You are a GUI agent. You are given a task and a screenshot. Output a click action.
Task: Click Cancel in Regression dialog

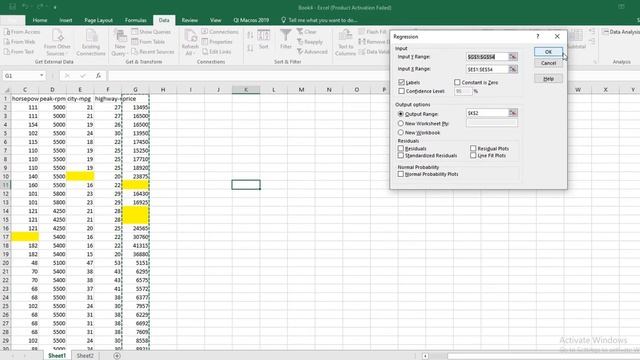coord(548,63)
